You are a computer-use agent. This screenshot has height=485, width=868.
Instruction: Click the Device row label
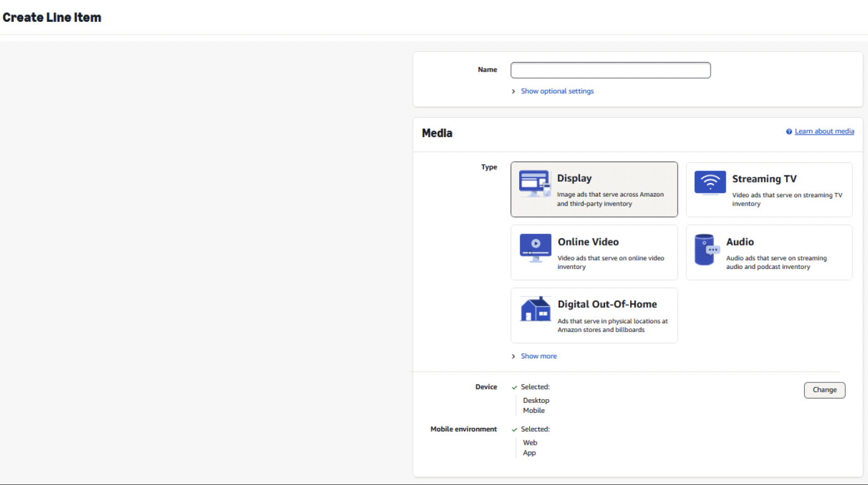(486, 387)
